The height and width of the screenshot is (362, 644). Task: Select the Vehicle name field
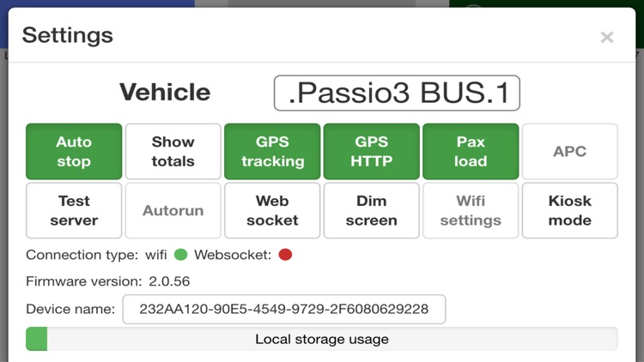pos(397,93)
